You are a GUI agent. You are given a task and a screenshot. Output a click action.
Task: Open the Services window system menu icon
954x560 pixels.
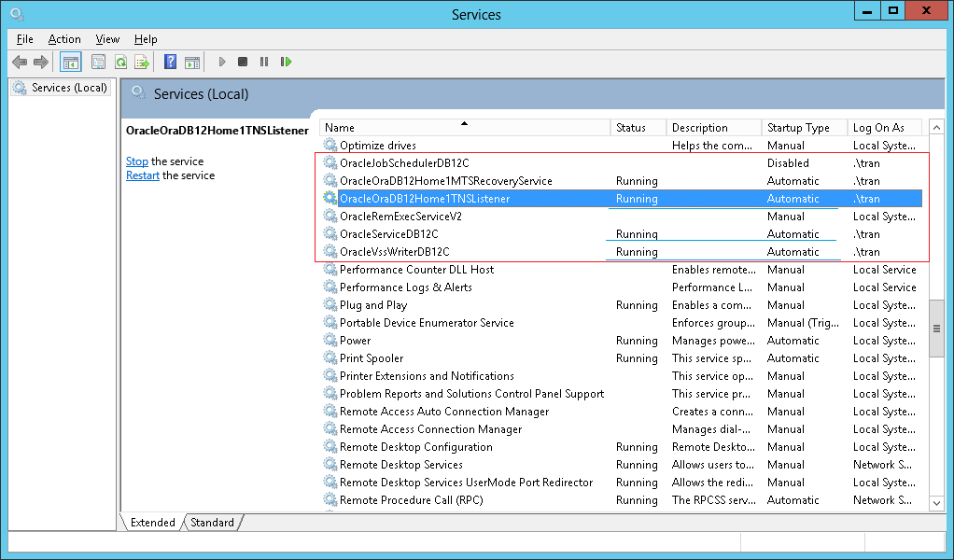click(17, 13)
